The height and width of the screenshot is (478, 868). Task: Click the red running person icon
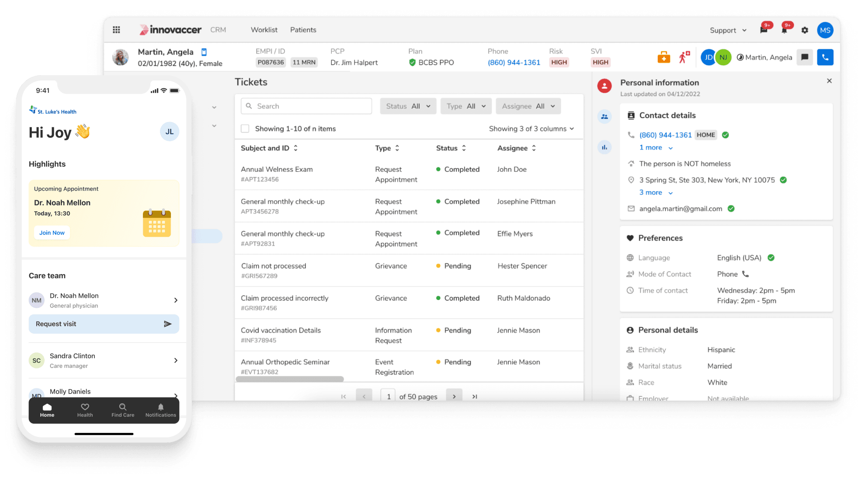684,57
